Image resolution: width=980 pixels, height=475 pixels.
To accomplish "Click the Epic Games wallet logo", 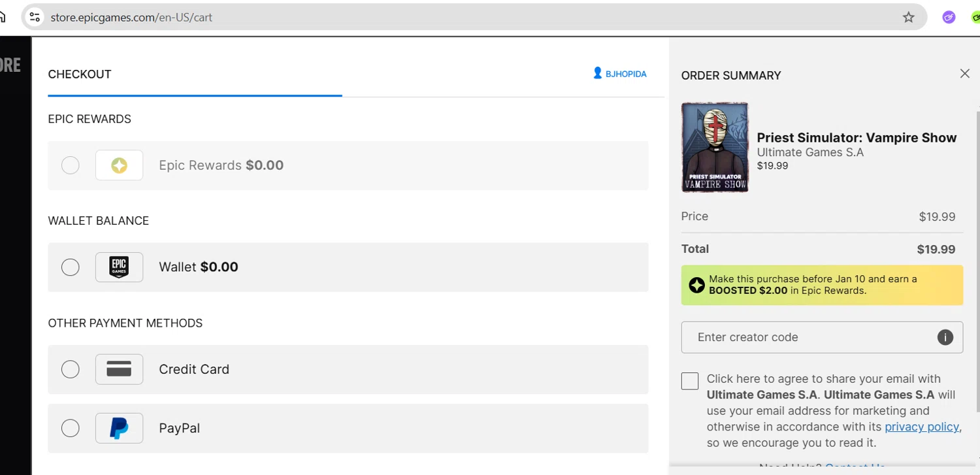I will [x=119, y=267].
